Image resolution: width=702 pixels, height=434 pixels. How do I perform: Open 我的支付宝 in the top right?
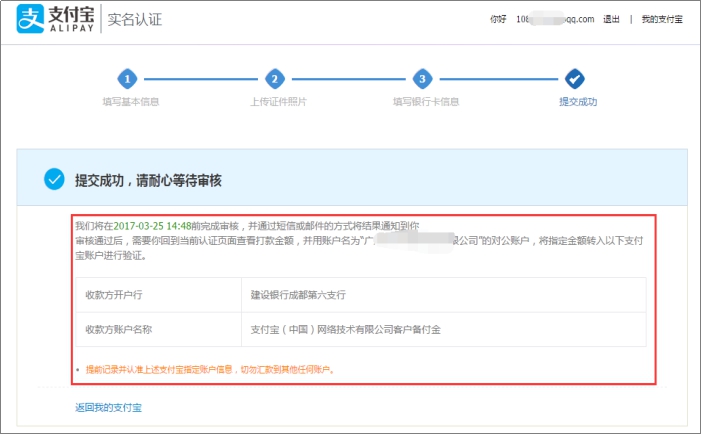(x=663, y=19)
